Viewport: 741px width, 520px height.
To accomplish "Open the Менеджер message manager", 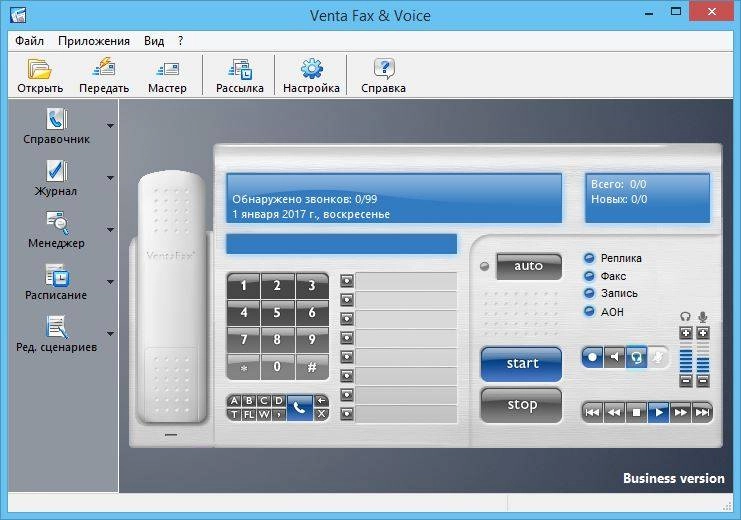I will tap(56, 230).
